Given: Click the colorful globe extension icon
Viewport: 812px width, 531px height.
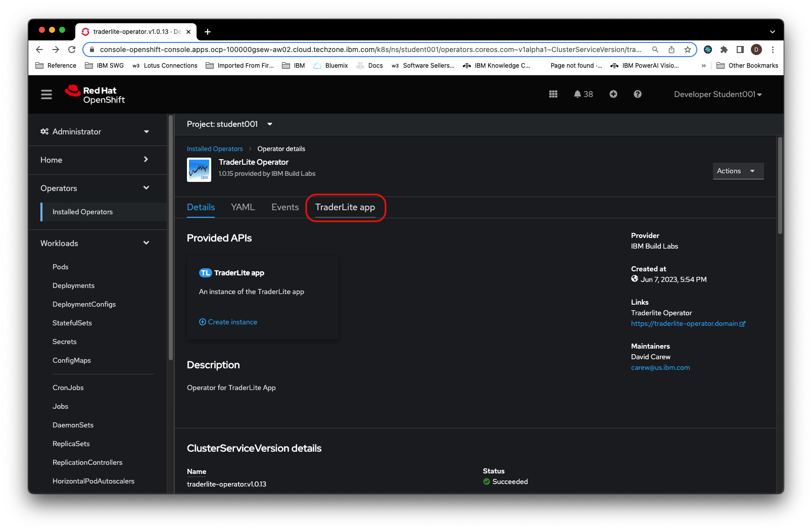Looking at the screenshot, I should (x=708, y=50).
